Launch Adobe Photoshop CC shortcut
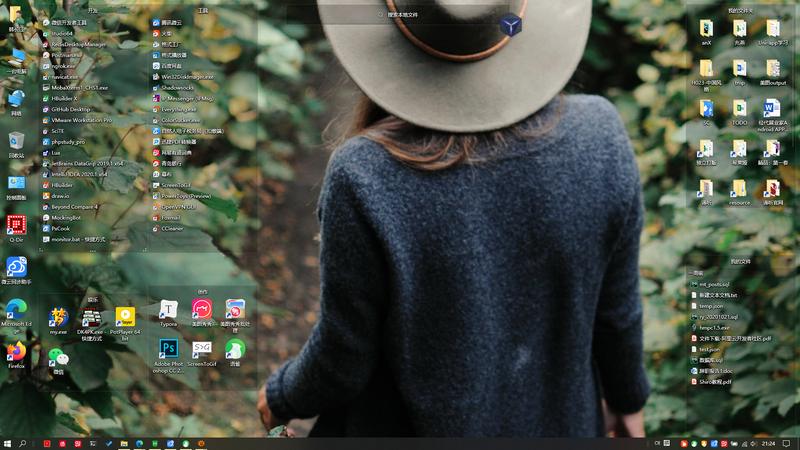Viewport: 800px width, 450px height. [168, 356]
